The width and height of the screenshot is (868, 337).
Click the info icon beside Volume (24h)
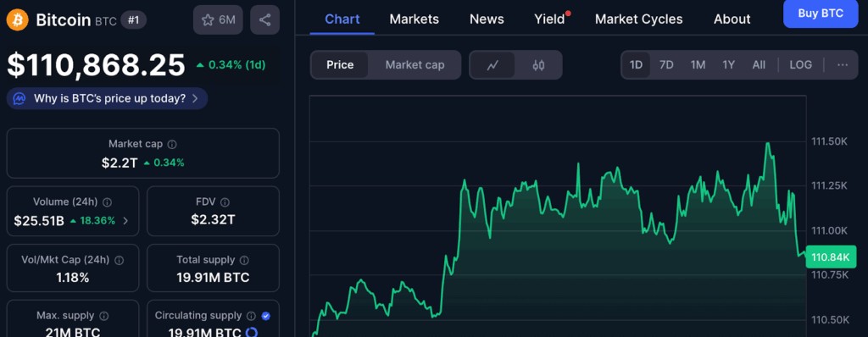tap(108, 202)
